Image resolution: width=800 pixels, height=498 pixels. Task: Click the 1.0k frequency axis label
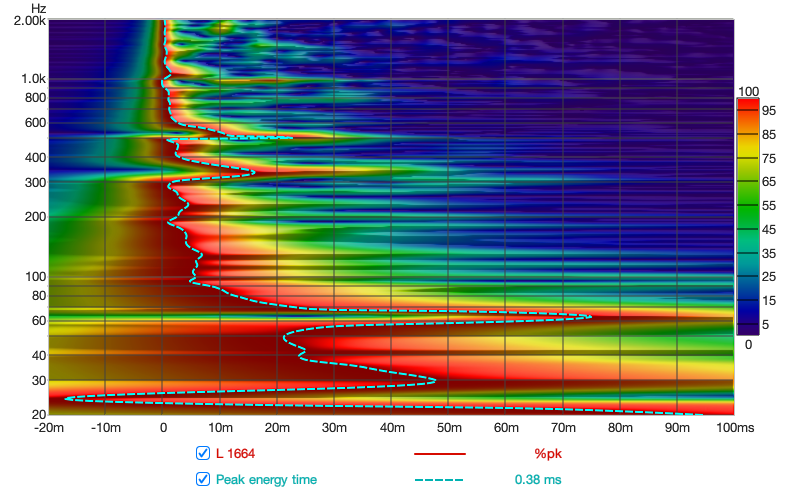(32, 79)
